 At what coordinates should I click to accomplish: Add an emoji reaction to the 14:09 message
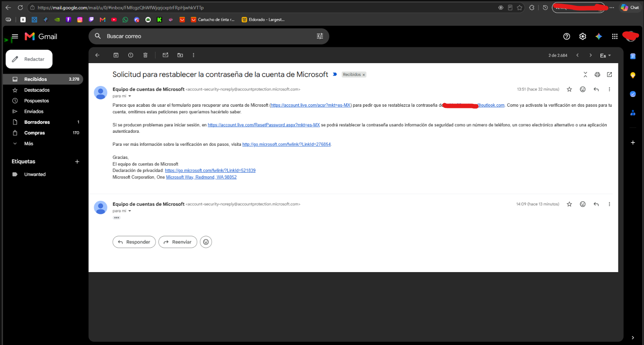pos(583,204)
